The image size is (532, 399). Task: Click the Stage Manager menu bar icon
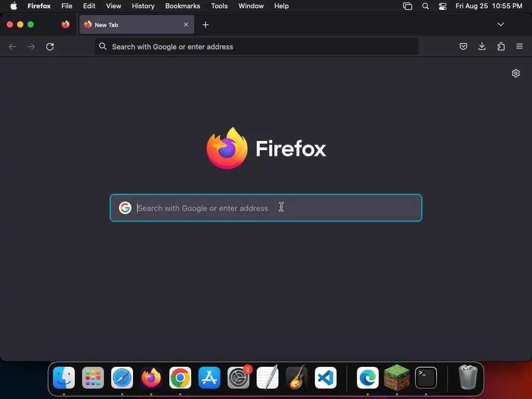click(x=407, y=6)
